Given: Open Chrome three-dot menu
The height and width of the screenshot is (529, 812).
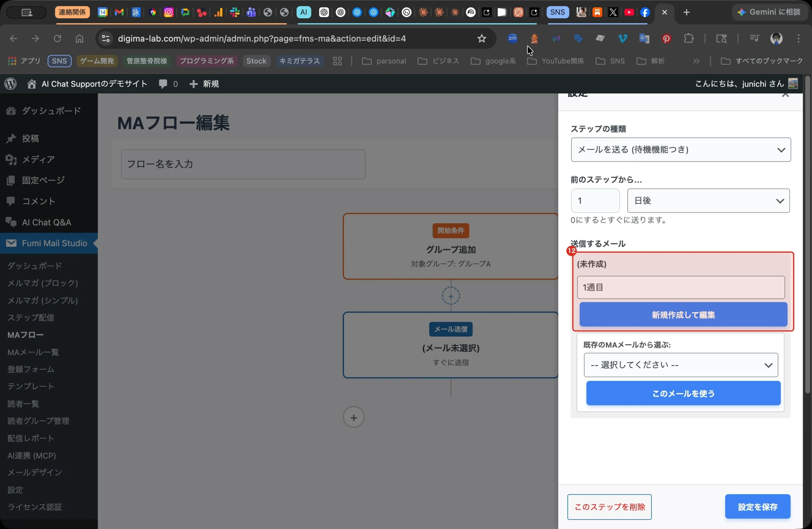Looking at the screenshot, I should pyautogui.click(x=798, y=39).
